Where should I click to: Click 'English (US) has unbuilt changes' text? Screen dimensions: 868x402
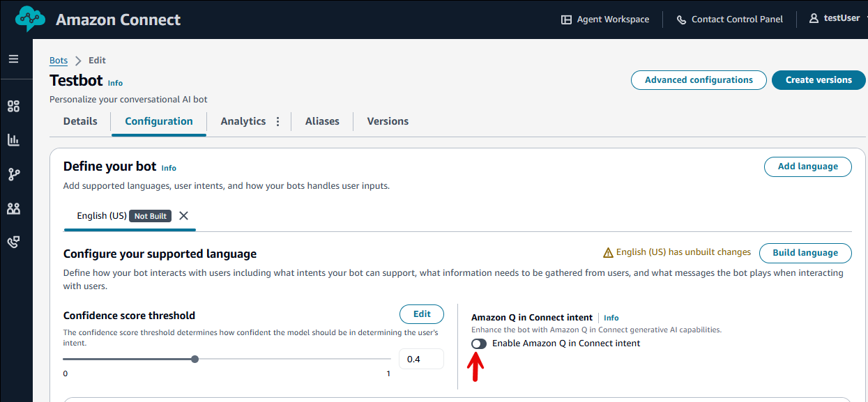(x=683, y=252)
